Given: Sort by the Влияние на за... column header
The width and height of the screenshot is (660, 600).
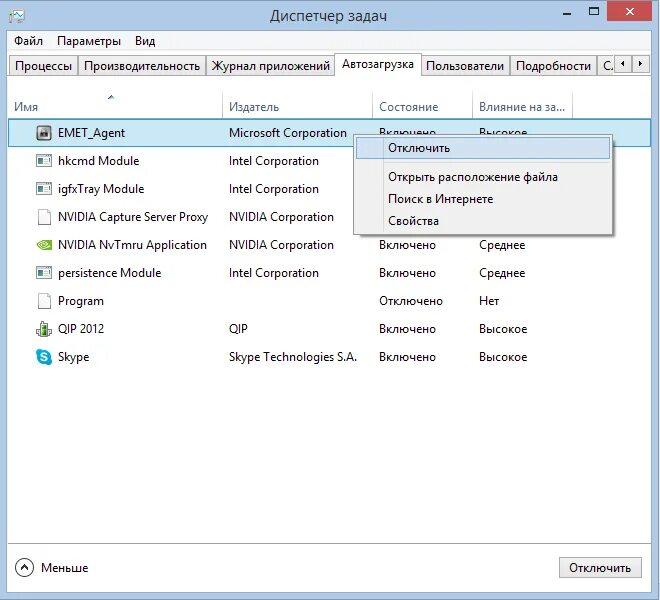Looking at the screenshot, I should pyautogui.click(x=522, y=104).
